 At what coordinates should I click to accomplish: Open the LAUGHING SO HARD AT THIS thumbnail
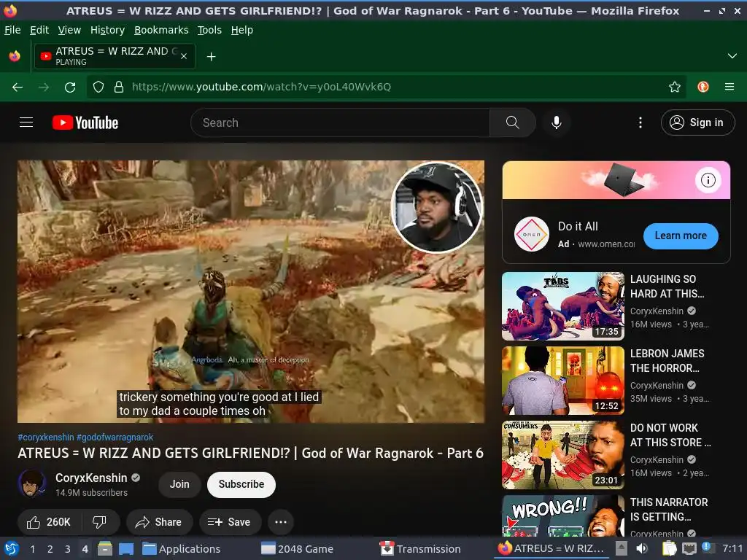tap(562, 306)
